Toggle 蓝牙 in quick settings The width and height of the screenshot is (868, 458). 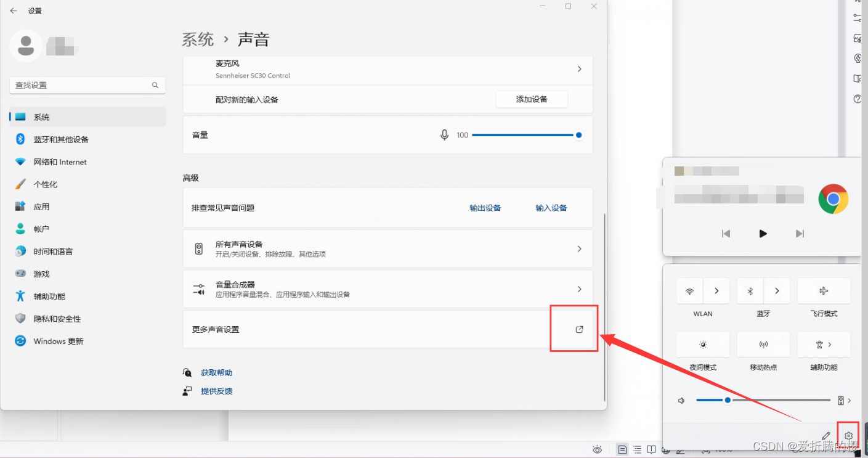point(750,291)
